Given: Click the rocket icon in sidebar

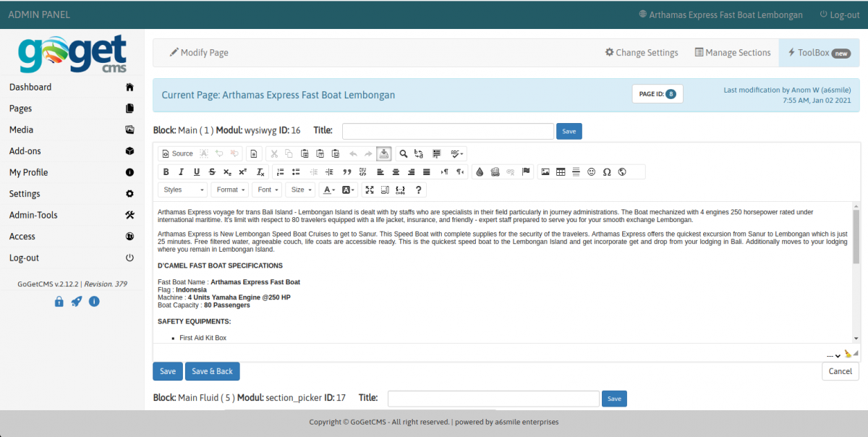Looking at the screenshot, I should (x=76, y=302).
